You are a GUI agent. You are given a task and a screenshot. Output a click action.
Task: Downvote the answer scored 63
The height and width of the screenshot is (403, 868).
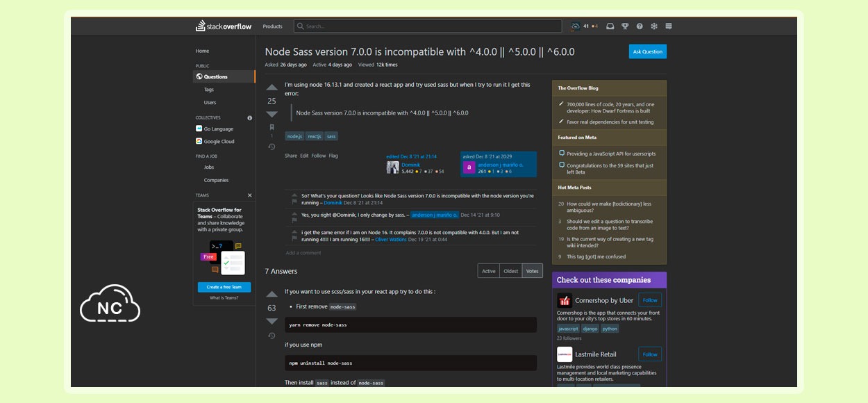272,321
